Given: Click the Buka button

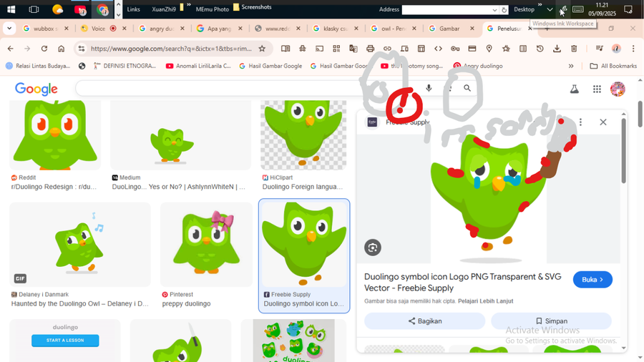Looking at the screenshot, I should tap(592, 280).
